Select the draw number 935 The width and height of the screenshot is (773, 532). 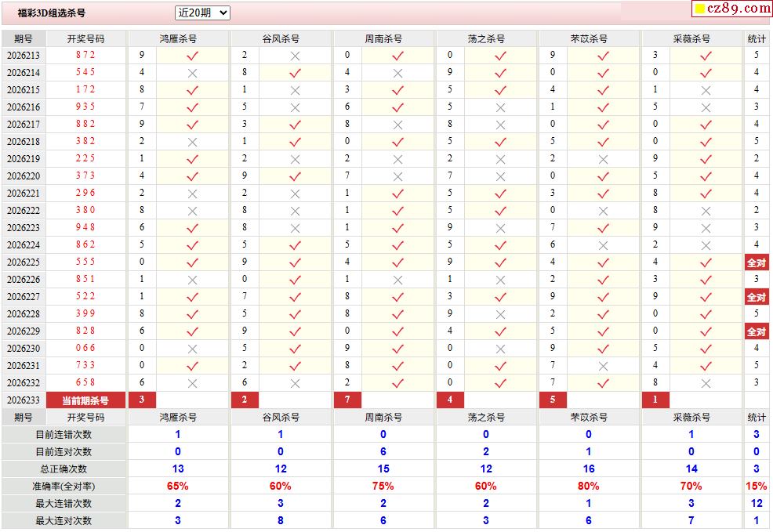click(x=85, y=107)
